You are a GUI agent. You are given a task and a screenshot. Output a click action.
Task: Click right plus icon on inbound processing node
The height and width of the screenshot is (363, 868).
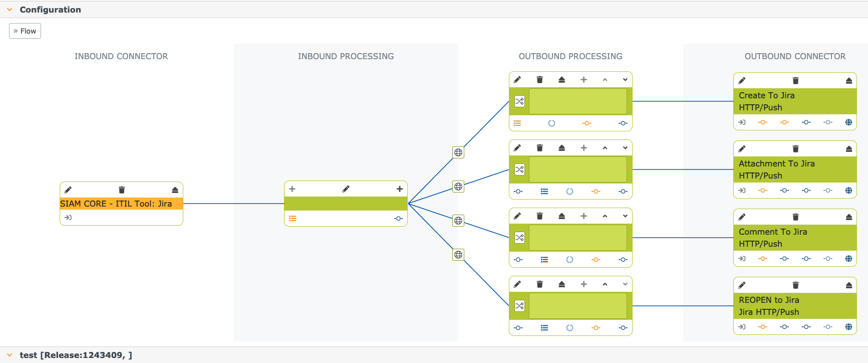point(400,189)
